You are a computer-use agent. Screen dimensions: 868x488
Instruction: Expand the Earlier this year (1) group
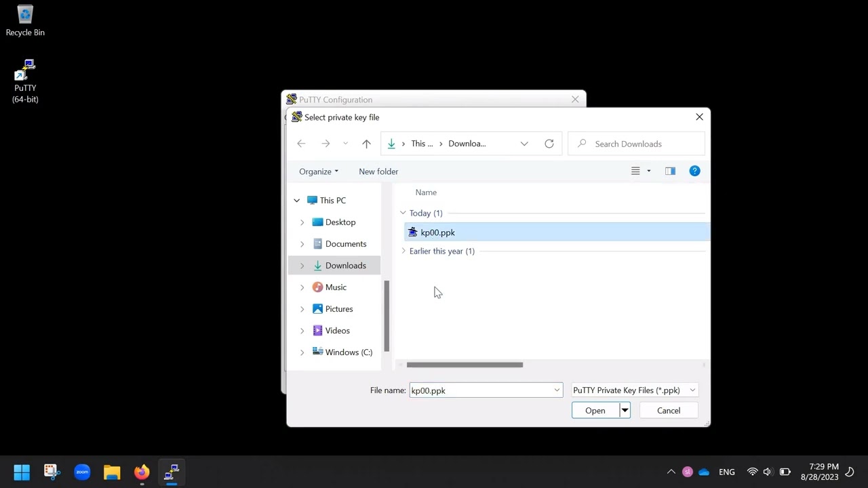click(x=403, y=251)
